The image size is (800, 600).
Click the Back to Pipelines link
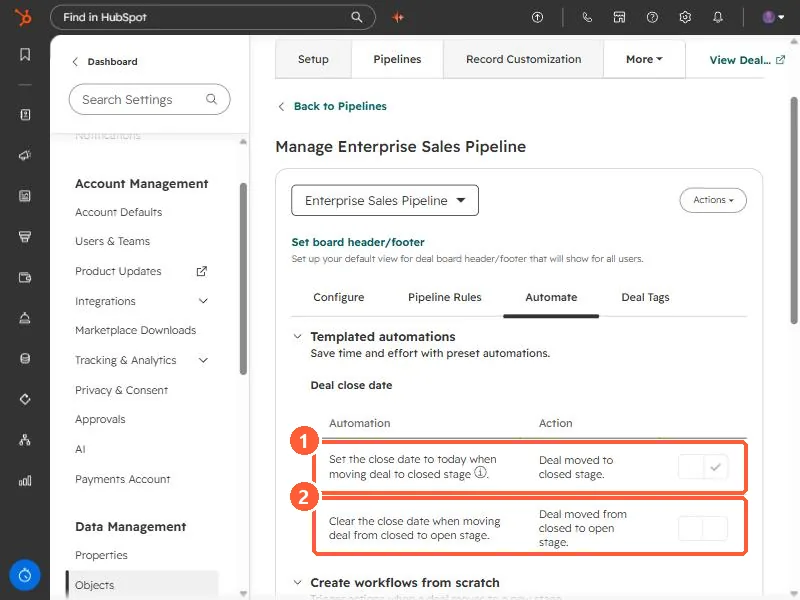pyautogui.click(x=340, y=106)
